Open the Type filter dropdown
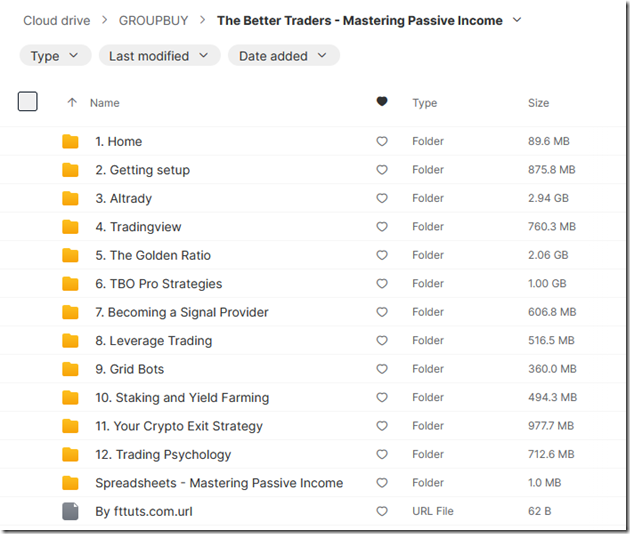Screen dimensions: 630x534 [x=55, y=55]
